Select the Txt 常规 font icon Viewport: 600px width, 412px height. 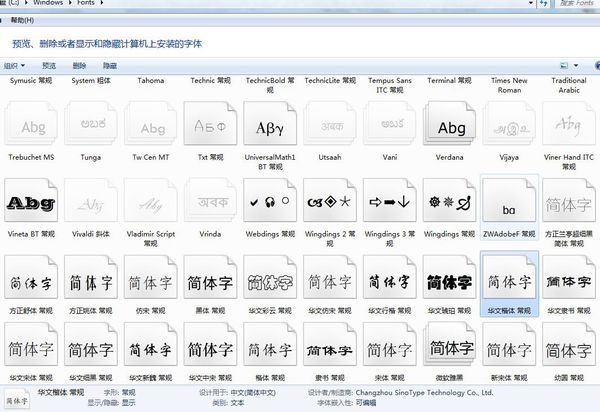[210, 123]
